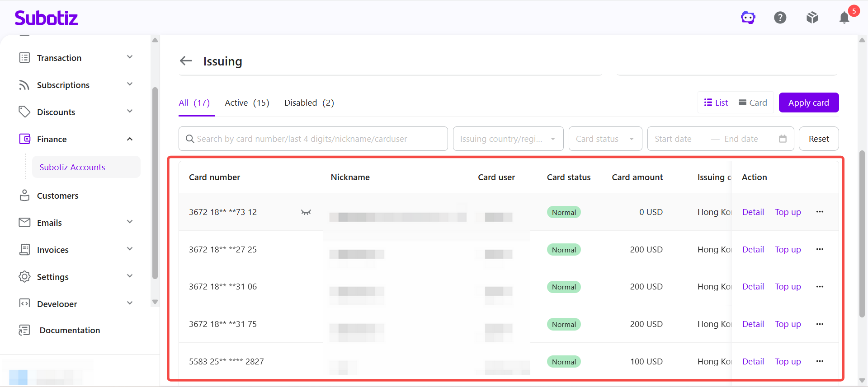Click Normal status badge for card 31 06

point(564,287)
